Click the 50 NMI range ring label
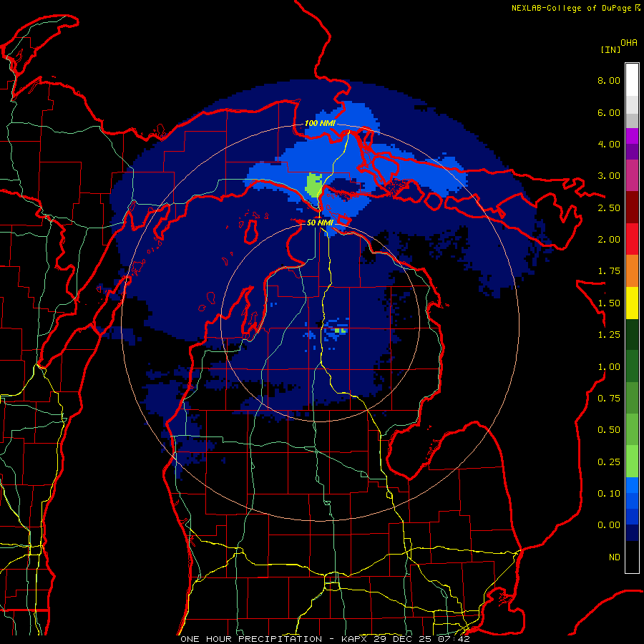The width and height of the screenshot is (644, 644). 320,223
